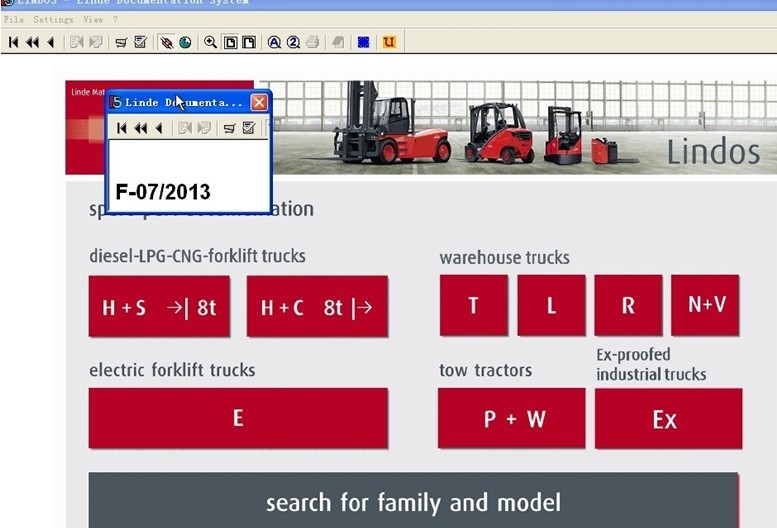
Task: Open the File menu
Action: [x=14, y=20]
